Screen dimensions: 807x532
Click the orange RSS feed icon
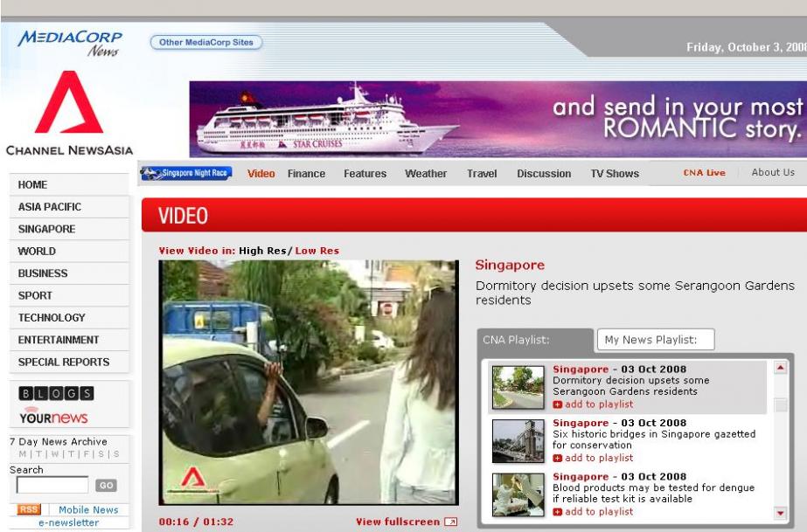pyautogui.click(x=29, y=509)
